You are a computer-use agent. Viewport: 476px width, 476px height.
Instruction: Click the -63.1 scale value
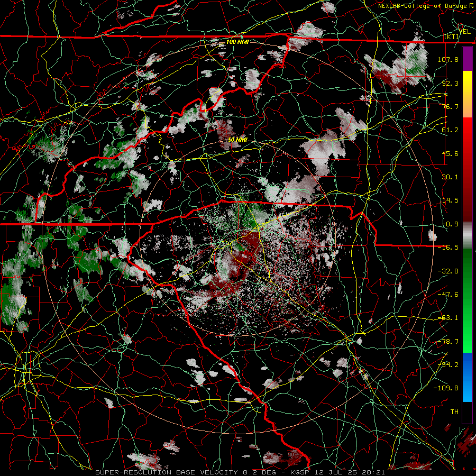[x=448, y=317]
